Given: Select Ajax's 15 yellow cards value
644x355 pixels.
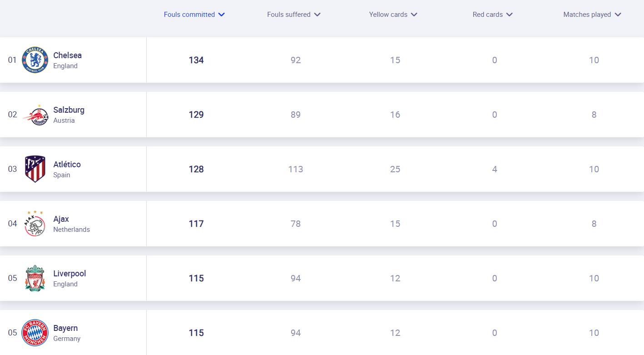Looking at the screenshot, I should tap(395, 224).
